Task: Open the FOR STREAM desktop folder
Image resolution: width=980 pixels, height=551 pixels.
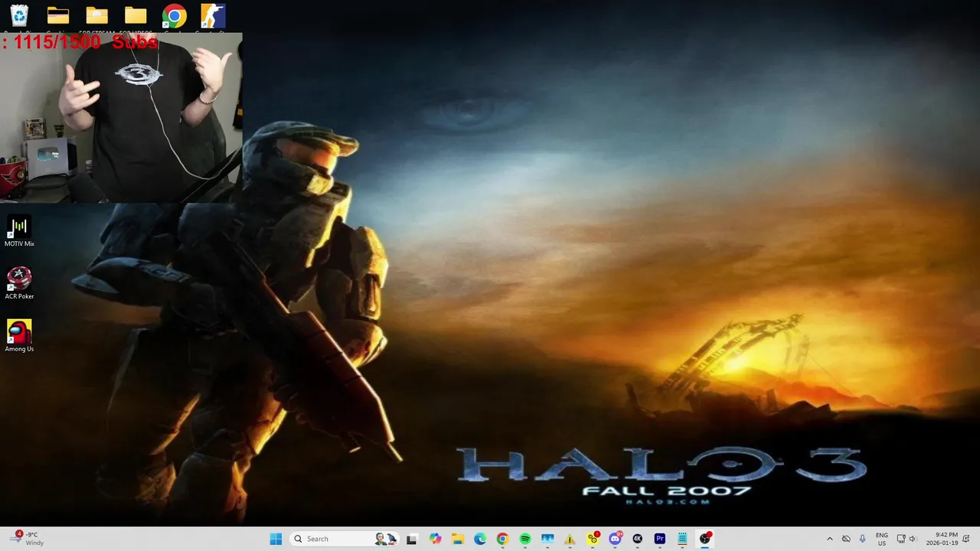Action: coord(96,16)
